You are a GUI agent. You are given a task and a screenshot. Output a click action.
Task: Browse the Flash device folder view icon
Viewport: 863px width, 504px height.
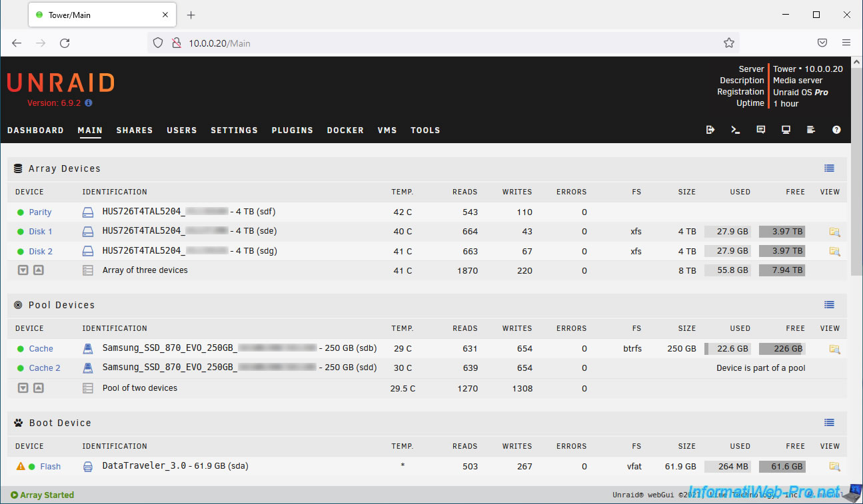pos(834,467)
